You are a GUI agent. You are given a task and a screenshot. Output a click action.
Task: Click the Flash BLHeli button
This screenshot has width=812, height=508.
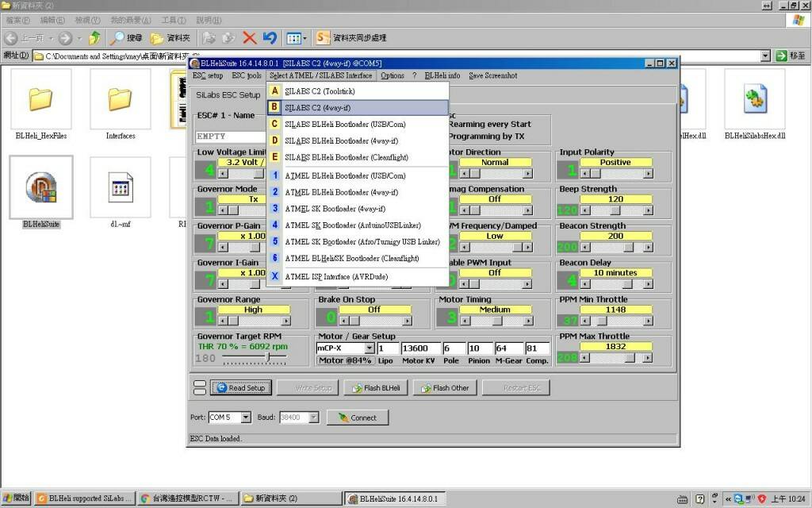pyautogui.click(x=376, y=387)
